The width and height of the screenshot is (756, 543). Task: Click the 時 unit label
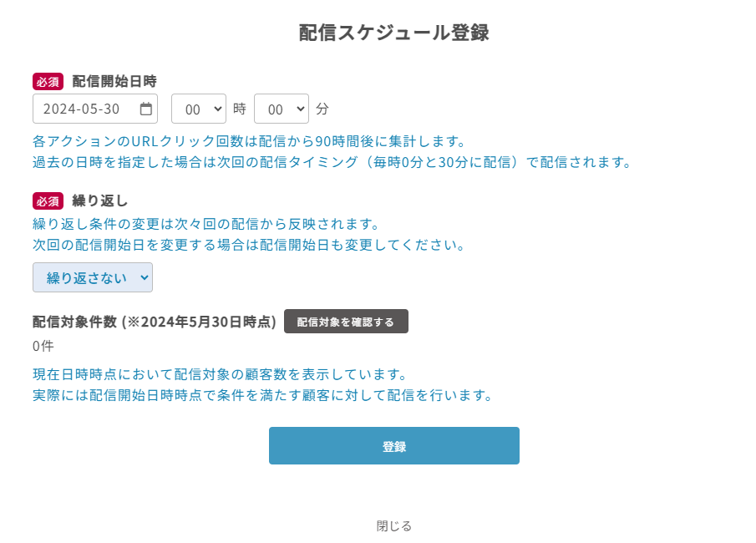tap(240, 109)
